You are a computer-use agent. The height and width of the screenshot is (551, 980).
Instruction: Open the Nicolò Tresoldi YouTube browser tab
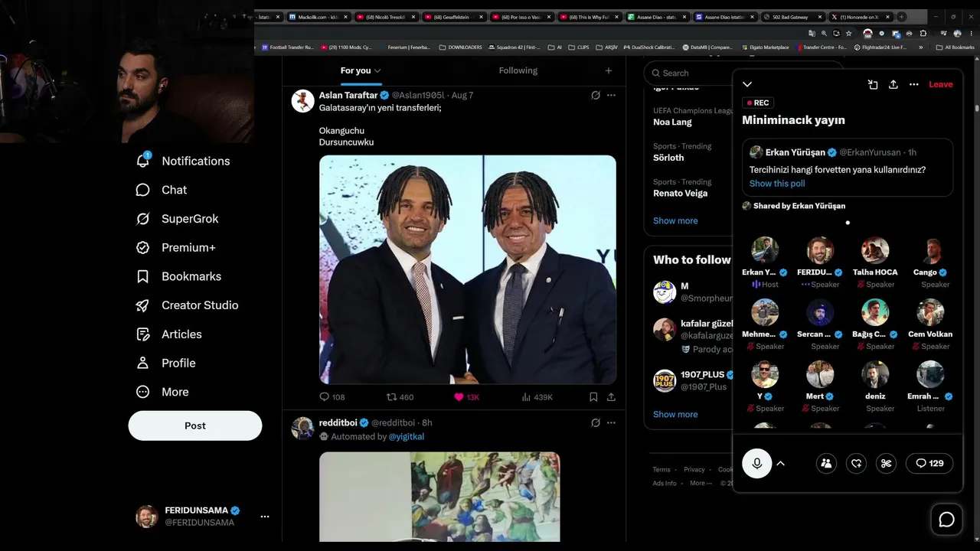386,17
